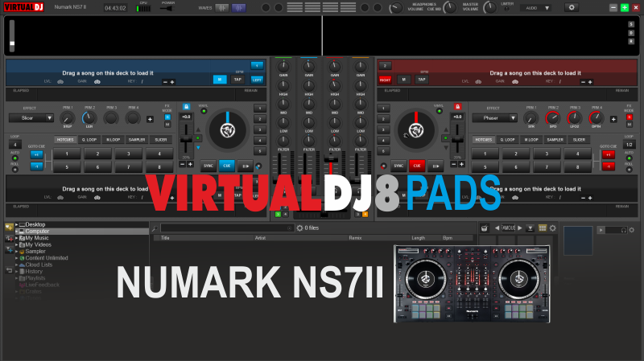Click the left deck TAP BPM button
Image resolution: width=644 pixels, height=361 pixels.
pyautogui.click(x=237, y=80)
